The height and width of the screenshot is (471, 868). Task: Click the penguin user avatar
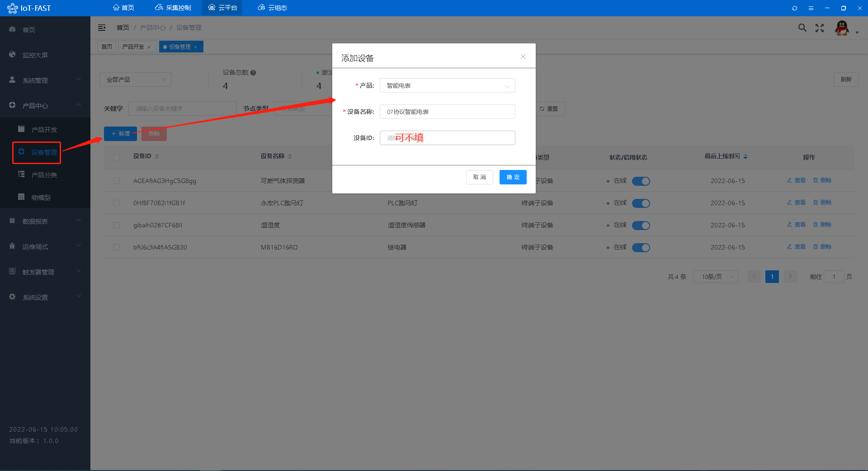[842, 28]
